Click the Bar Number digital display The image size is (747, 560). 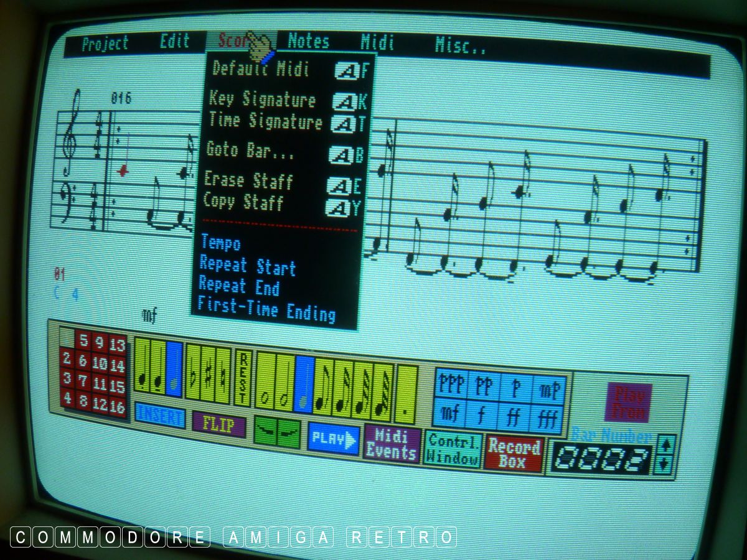coord(601,460)
